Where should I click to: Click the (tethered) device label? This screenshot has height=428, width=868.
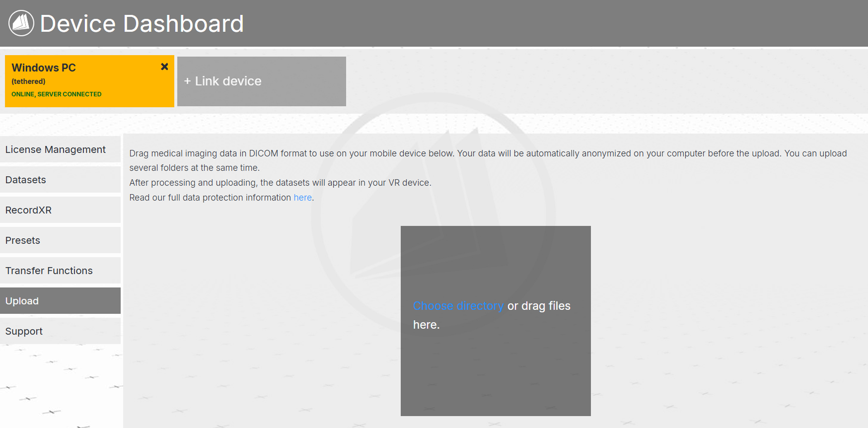[28, 81]
